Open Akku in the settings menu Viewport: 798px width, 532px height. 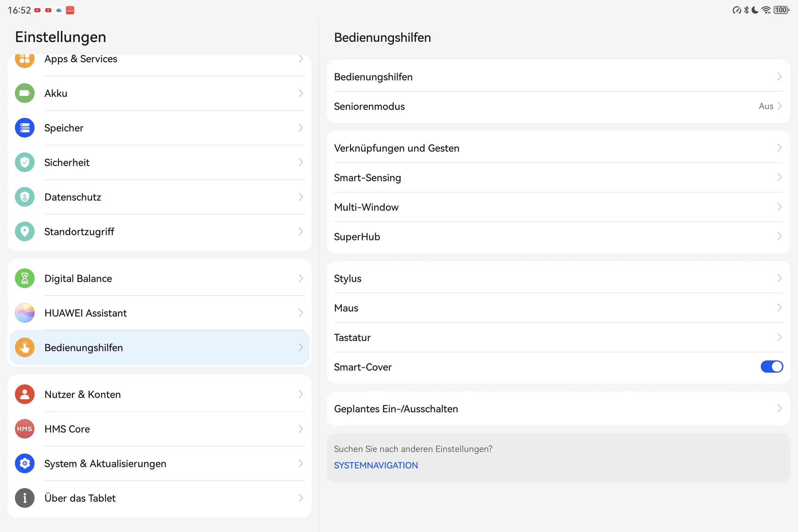[160, 93]
